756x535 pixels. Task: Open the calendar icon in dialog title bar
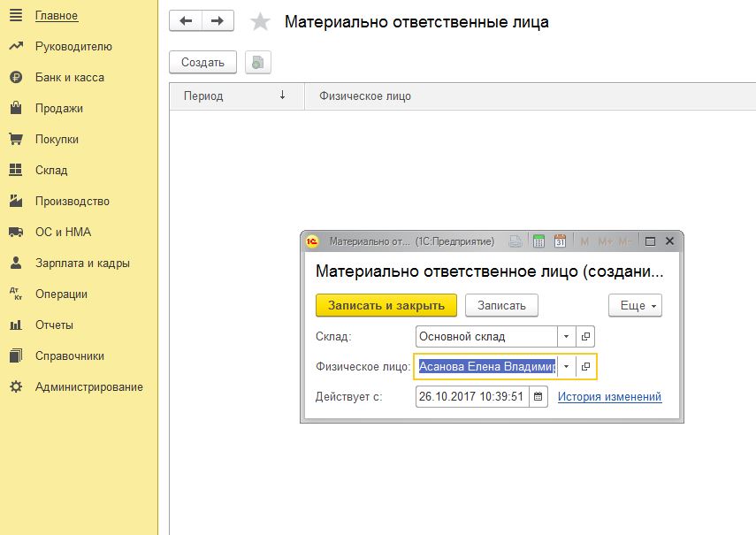[x=559, y=241]
